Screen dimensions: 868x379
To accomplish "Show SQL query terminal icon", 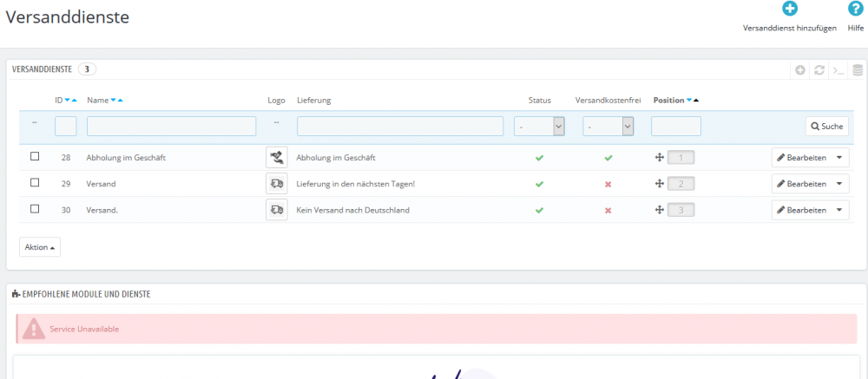I will pos(838,70).
